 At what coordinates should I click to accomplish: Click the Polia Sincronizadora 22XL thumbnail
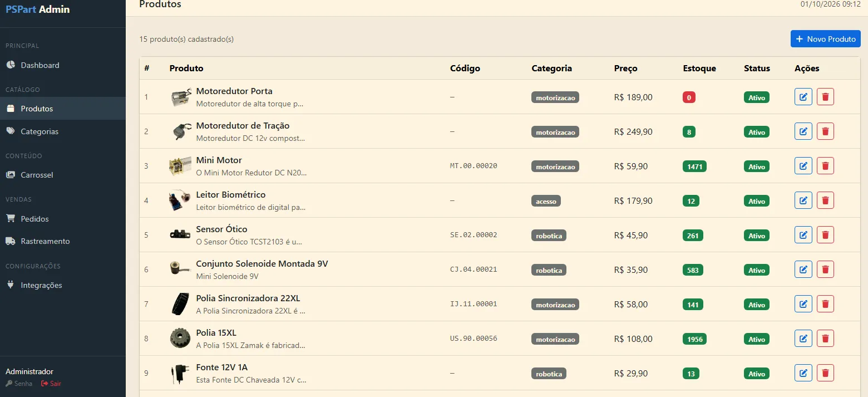pos(180,304)
